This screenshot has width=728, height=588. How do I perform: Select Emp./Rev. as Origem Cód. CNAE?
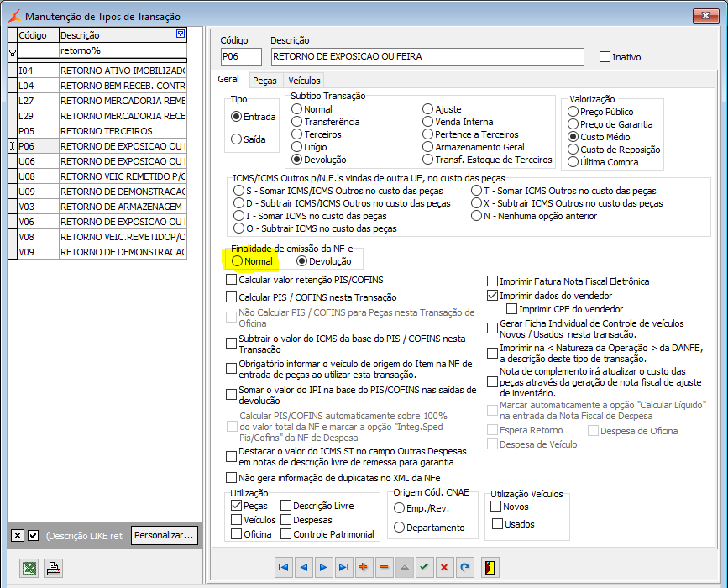coord(400,508)
